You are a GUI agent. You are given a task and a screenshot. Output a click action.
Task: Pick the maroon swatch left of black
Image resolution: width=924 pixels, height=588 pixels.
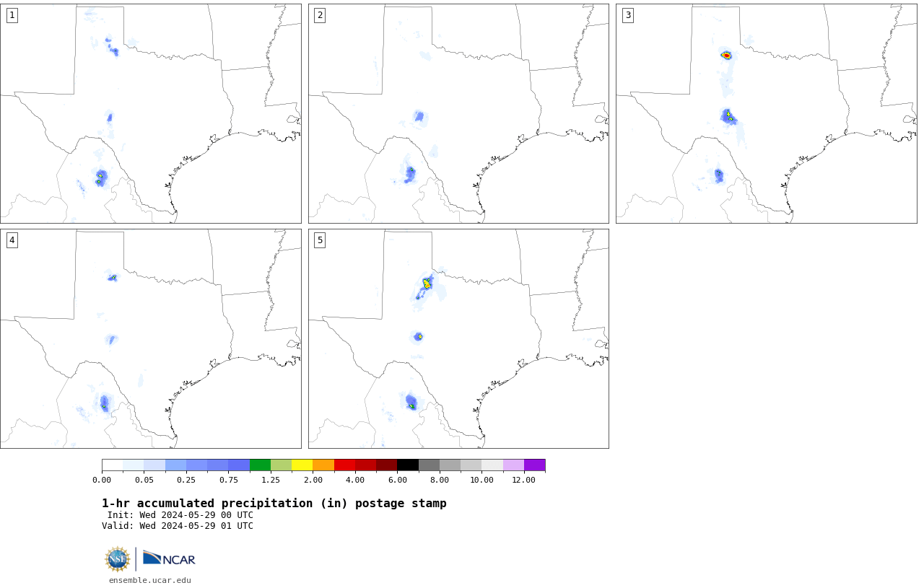(x=387, y=465)
